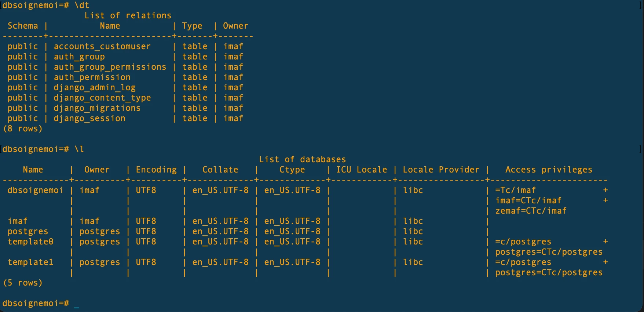Click the Encoding column header
This screenshot has height=312, width=644.
click(x=156, y=170)
